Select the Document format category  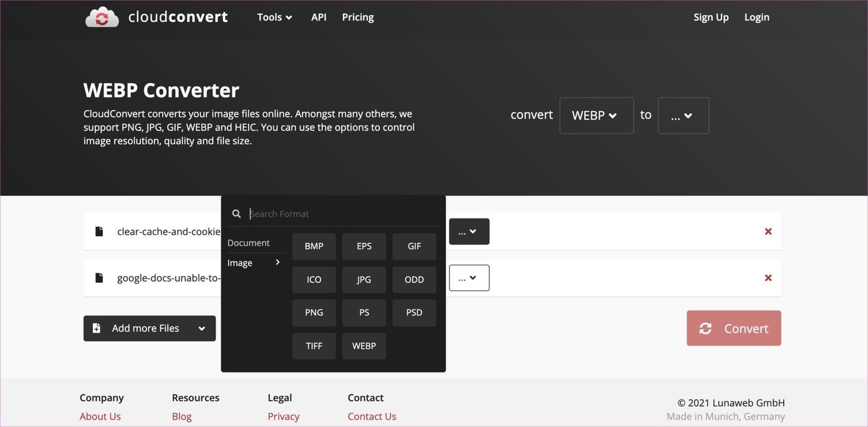(x=249, y=243)
